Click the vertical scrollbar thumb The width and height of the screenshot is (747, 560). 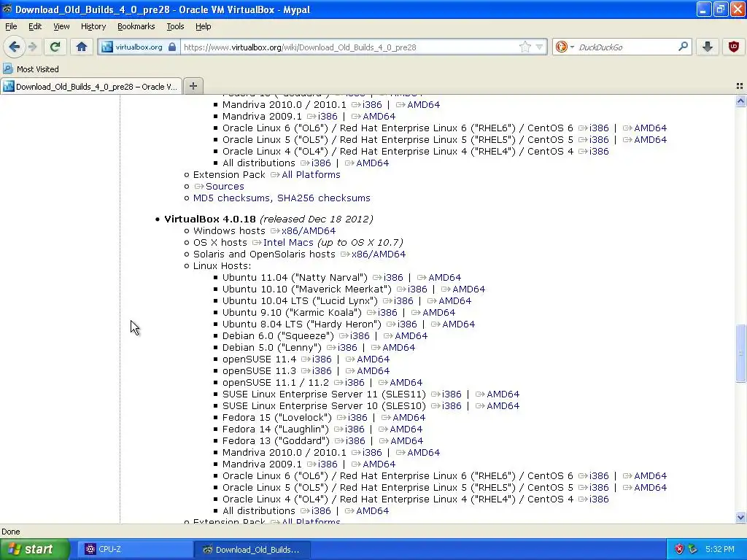(x=740, y=353)
